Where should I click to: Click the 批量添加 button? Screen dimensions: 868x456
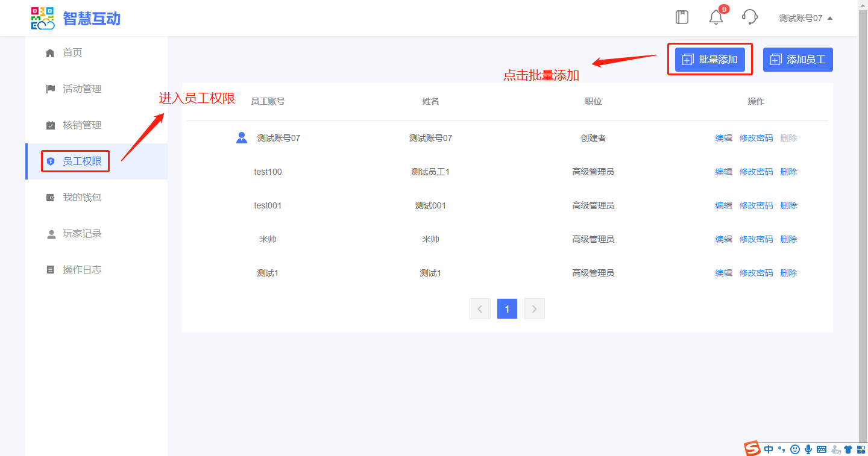(x=710, y=60)
